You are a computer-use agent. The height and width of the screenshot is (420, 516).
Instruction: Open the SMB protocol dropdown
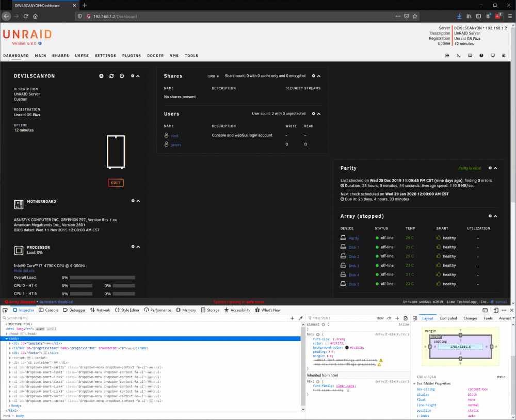[213, 76]
